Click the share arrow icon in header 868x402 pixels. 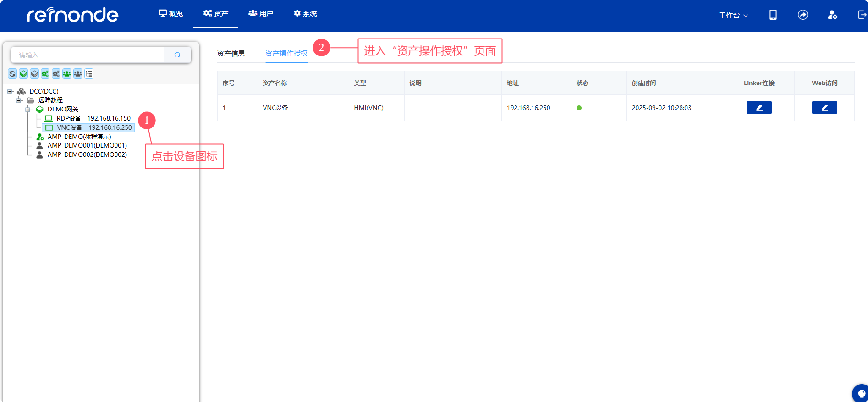[802, 15]
